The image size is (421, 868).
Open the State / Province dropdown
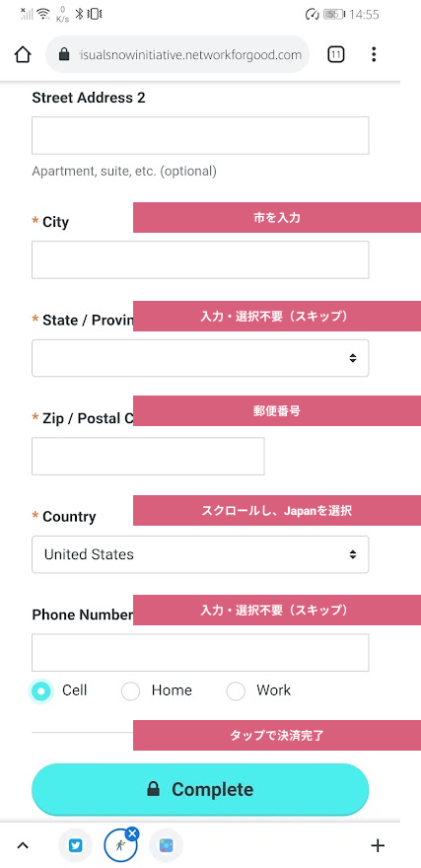pos(200,358)
